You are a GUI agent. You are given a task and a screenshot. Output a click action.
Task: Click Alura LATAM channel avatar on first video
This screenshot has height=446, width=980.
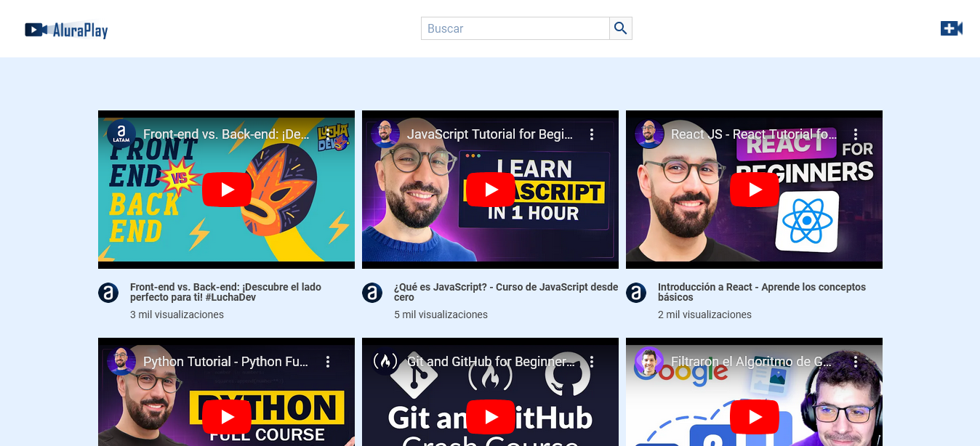click(x=121, y=134)
